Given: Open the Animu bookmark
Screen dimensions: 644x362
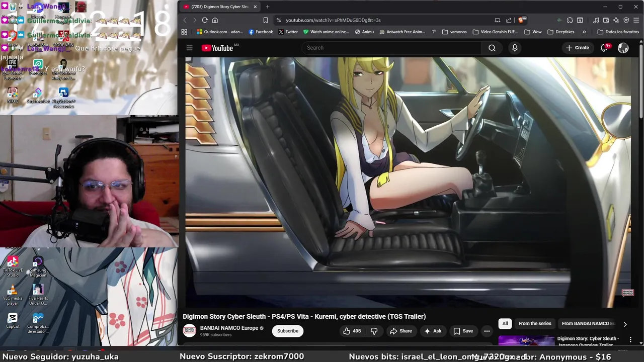Looking at the screenshot, I should (364, 32).
